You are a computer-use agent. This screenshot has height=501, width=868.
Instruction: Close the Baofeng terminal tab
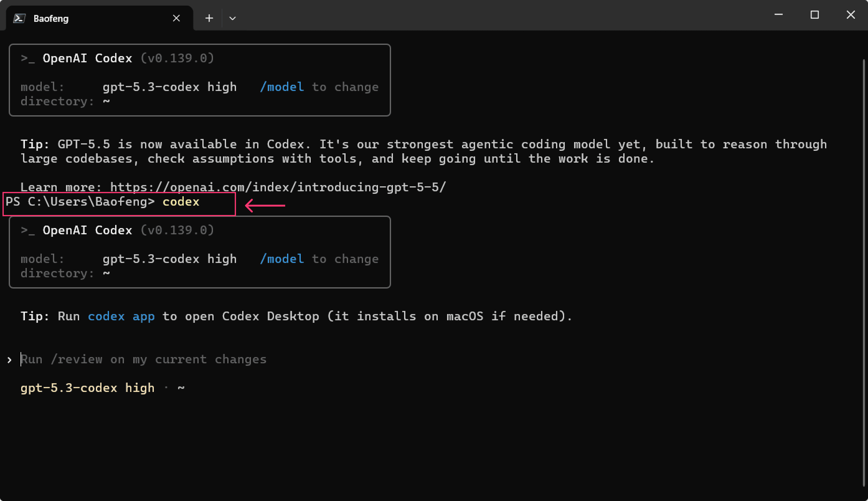(x=176, y=18)
